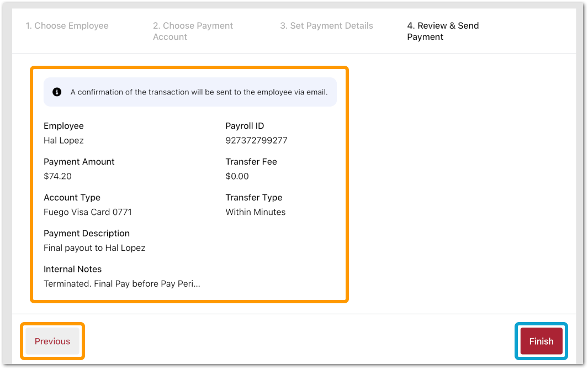Click the Final payout to Hal Lopez description

tap(94, 248)
